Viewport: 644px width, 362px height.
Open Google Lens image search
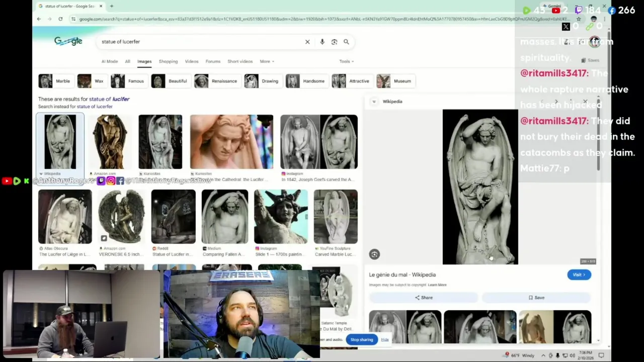(x=334, y=42)
